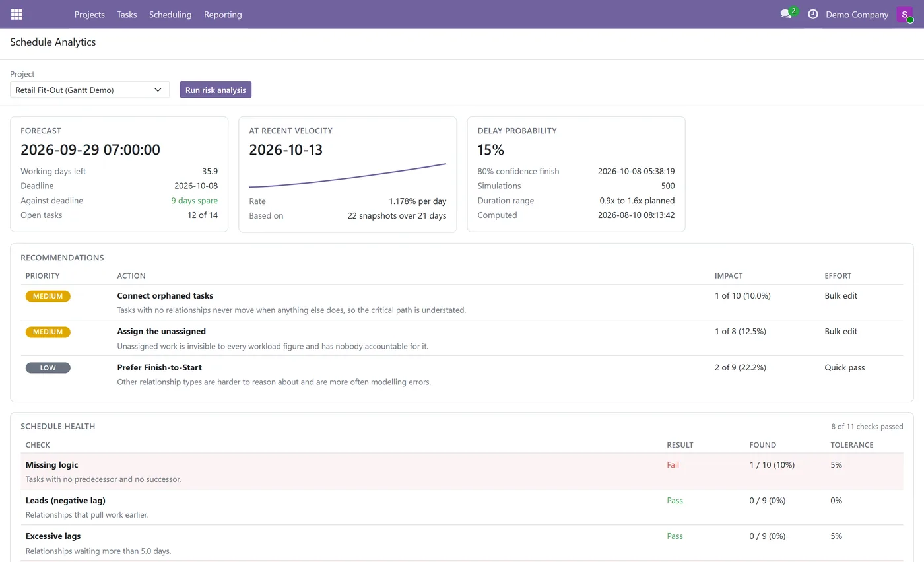
Task: Open the activities clock icon
Action: click(813, 14)
